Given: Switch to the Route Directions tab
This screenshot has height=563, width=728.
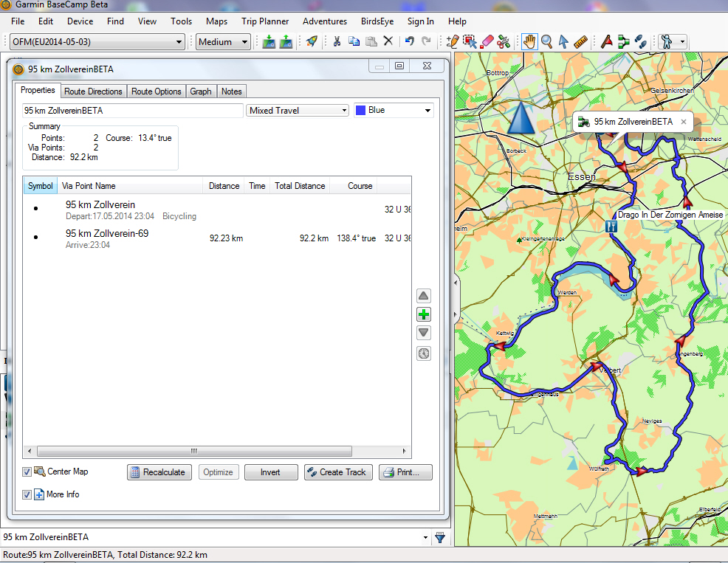Looking at the screenshot, I should coord(93,91).
